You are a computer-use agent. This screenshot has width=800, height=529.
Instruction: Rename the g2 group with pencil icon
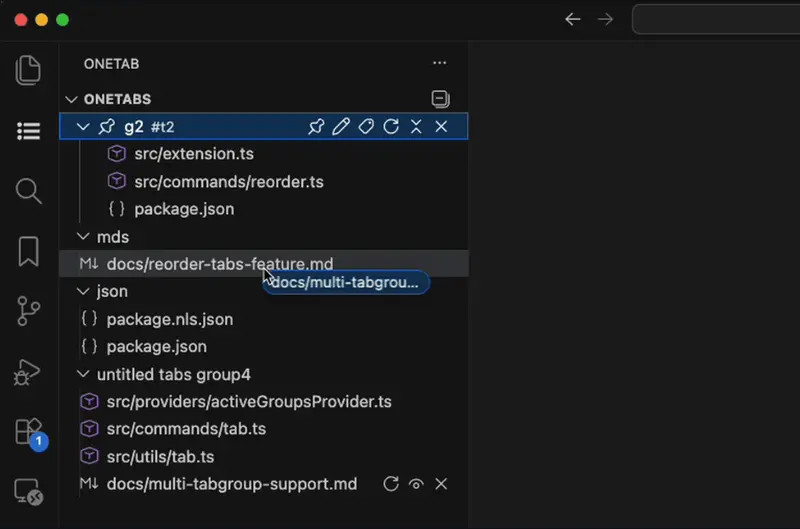[x=341, y=127]
